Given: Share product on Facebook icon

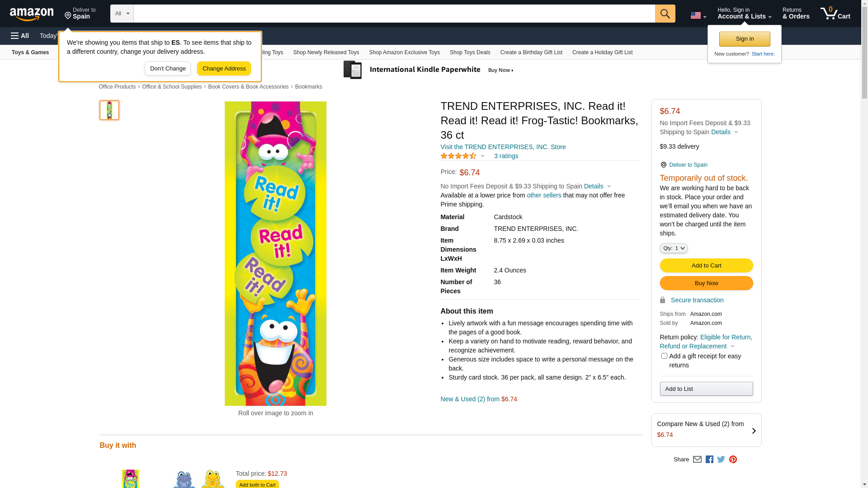Looking at the screenshot, I should pos(709,460).
